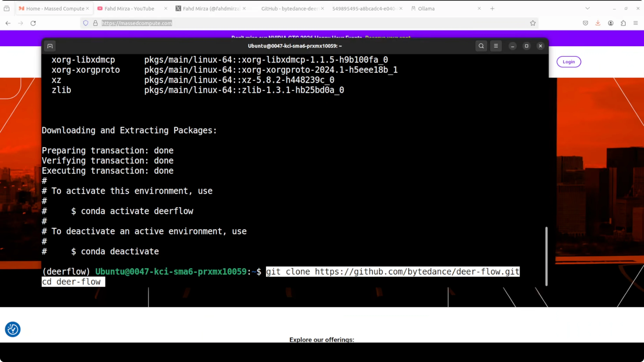Open Firefox application menu
Screen dimensions: 644x362
(636, 23)
